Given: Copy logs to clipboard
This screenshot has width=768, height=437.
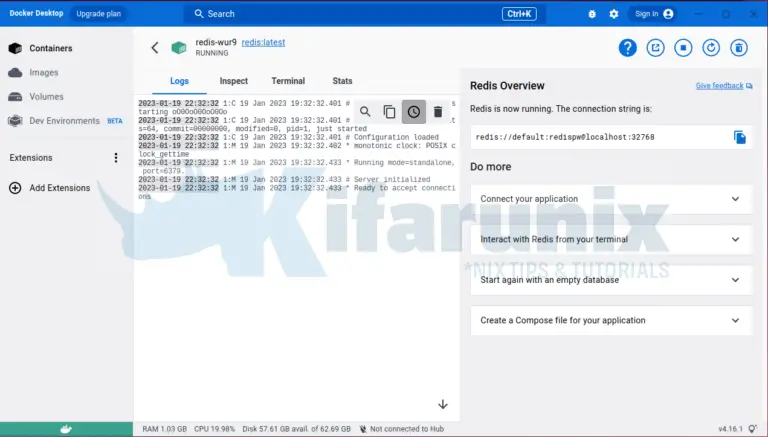Looking at the screenshot, I should (389, 112).
